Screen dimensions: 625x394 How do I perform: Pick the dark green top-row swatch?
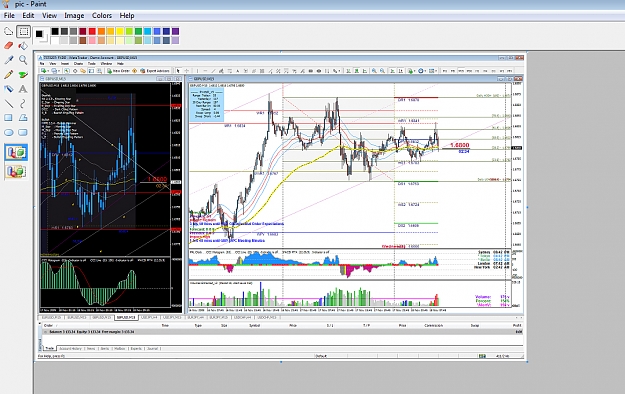pos(138,31)
